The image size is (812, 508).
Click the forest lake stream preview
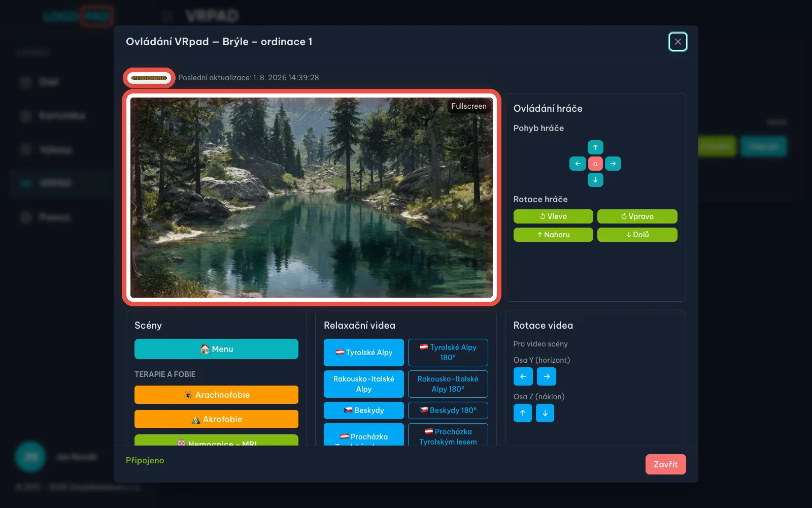coord(312,198)
